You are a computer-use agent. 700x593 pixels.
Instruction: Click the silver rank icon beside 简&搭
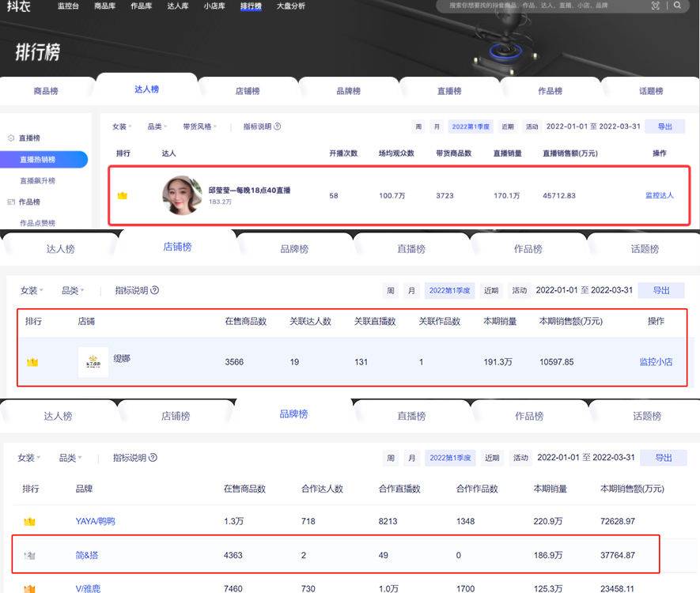coord(30,555)
